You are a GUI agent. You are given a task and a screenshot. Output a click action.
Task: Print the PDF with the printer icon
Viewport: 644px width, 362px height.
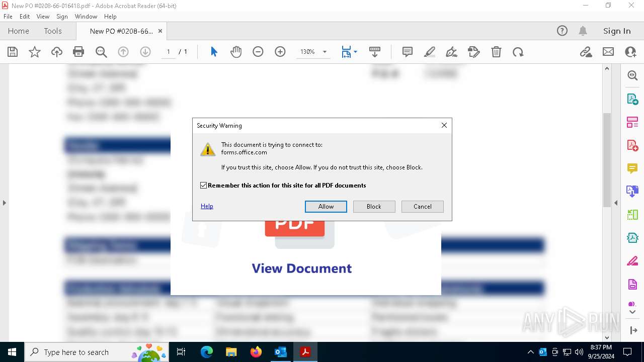click(x=78, y=52)
